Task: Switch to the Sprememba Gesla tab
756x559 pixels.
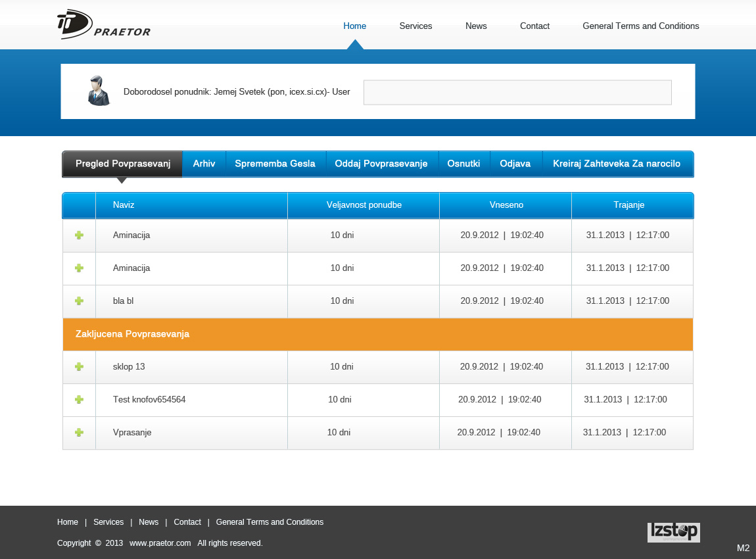Action: point(275,164)
